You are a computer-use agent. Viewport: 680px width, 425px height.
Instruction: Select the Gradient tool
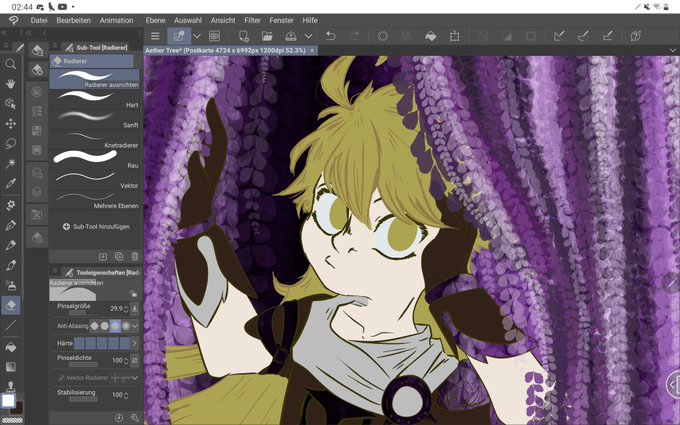tap(10, 367)
